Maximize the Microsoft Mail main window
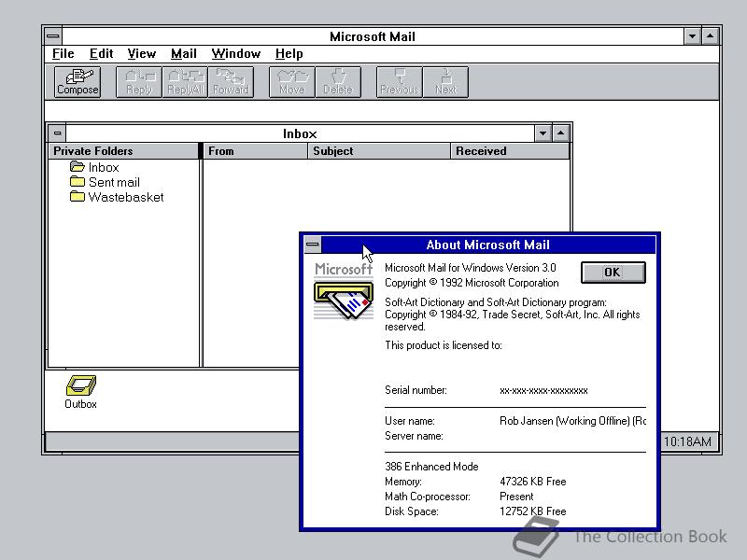 pyautogui.click(x=710, y=36)
